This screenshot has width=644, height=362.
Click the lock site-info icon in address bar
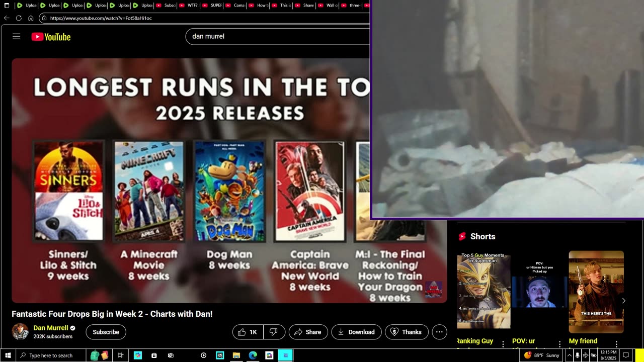[x=44, y=18]
